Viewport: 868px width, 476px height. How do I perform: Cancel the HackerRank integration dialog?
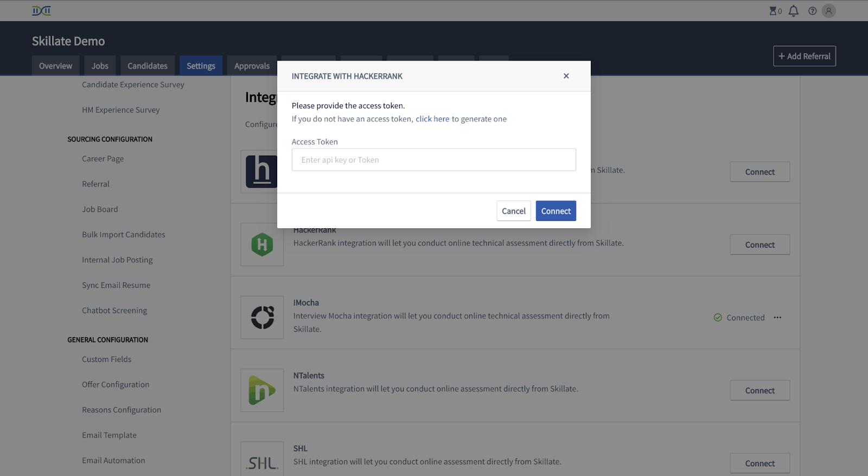click(513, 211)
